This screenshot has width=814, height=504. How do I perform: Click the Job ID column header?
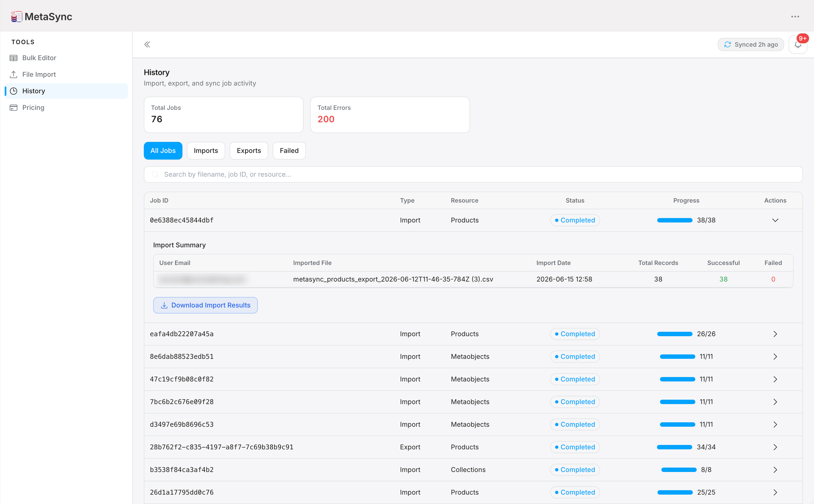point(159,201)
